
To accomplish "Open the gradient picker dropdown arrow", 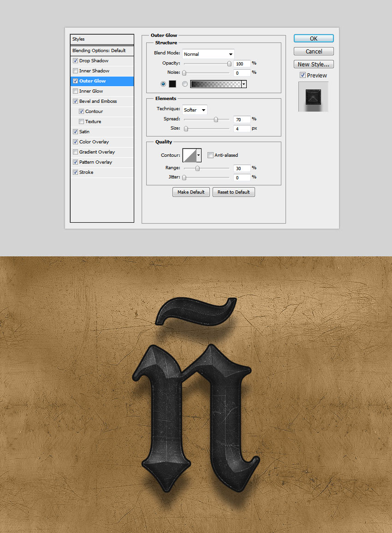I will pyautogui.click(x=244, y=84).
